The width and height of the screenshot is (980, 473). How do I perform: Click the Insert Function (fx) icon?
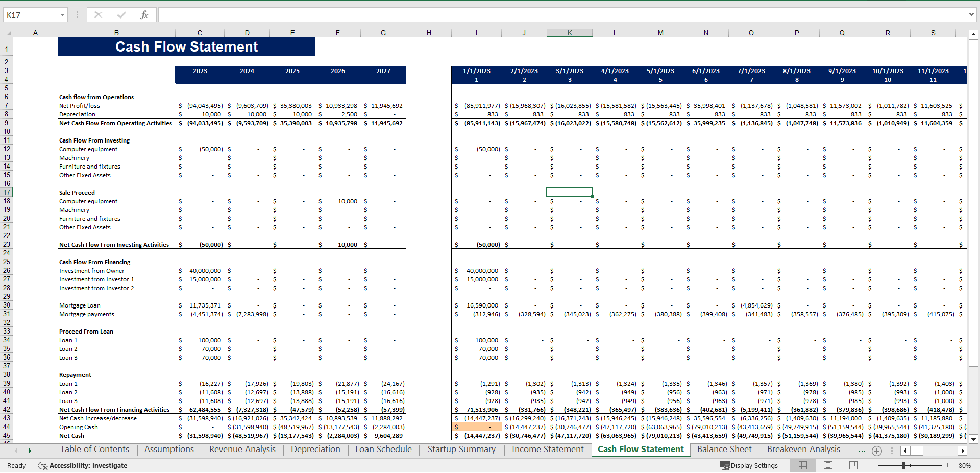144,14
